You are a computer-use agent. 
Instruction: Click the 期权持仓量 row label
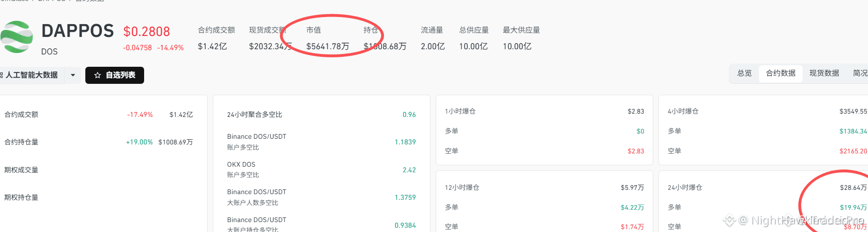[21, 197]
